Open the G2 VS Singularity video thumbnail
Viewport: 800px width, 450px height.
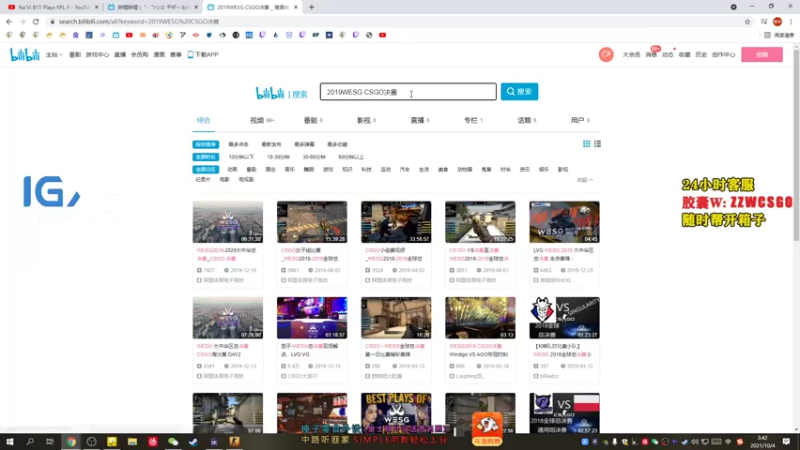point(564,318)
